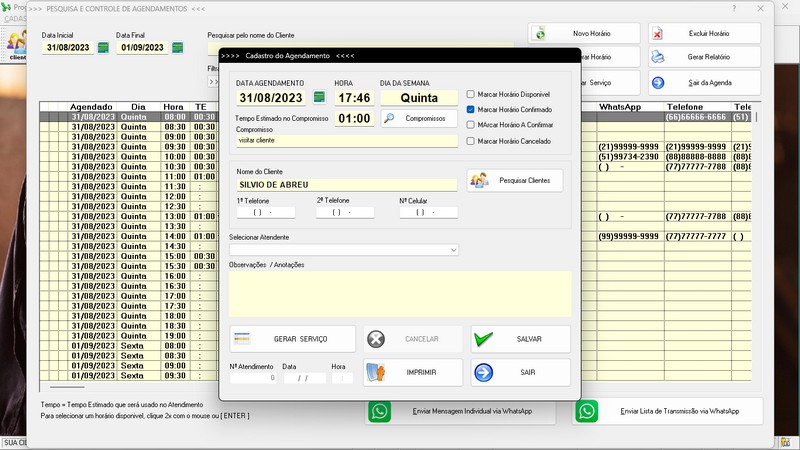Send WhatsApp broadcast list button

tap(667, 411)
